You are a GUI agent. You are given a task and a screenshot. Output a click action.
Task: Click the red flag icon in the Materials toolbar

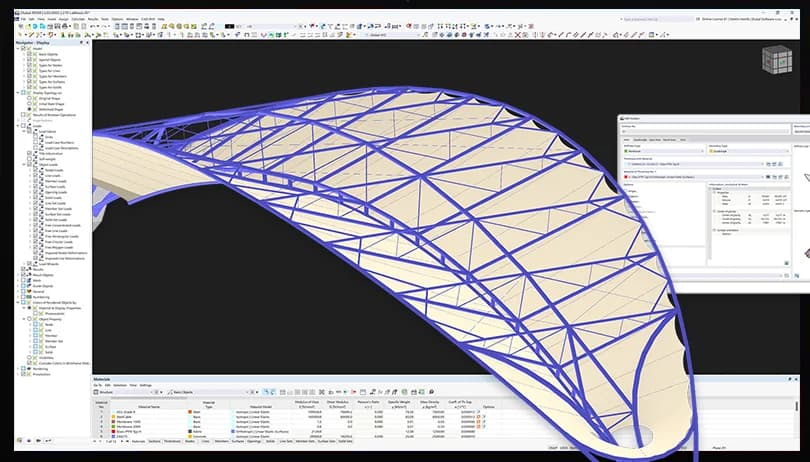[x=354, y=392]
